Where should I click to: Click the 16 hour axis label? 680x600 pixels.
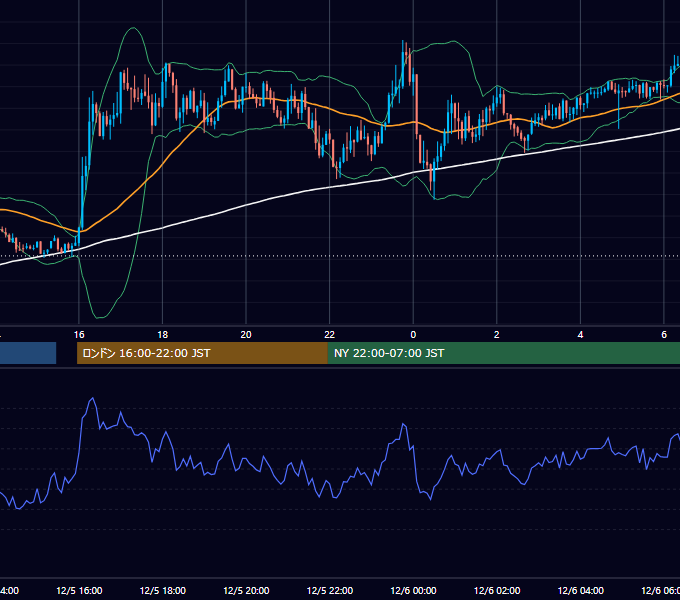79,335
